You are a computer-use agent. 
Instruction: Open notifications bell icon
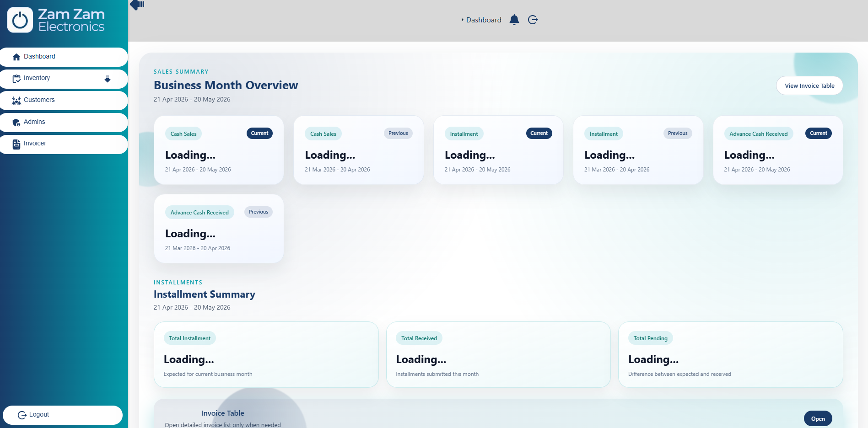[x=514, y=20]
